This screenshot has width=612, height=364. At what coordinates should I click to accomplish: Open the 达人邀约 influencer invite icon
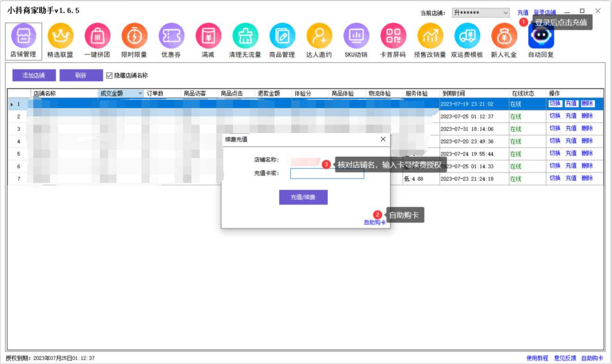(319, 36)
